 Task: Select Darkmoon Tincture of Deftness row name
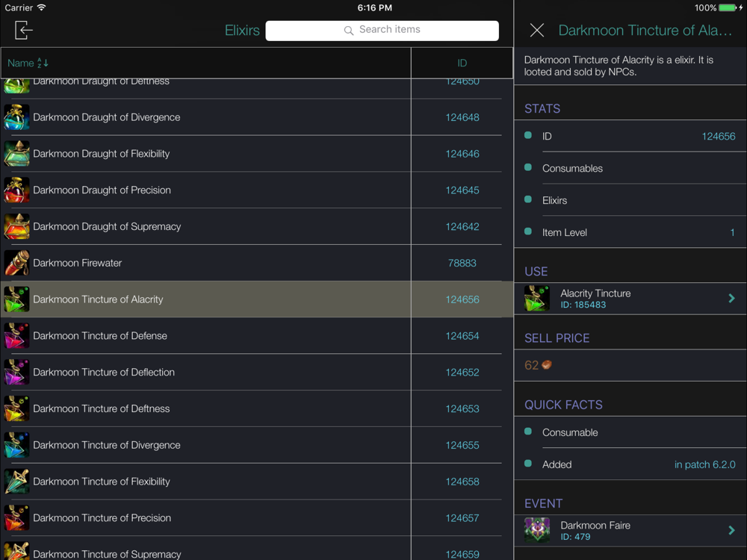102,408
